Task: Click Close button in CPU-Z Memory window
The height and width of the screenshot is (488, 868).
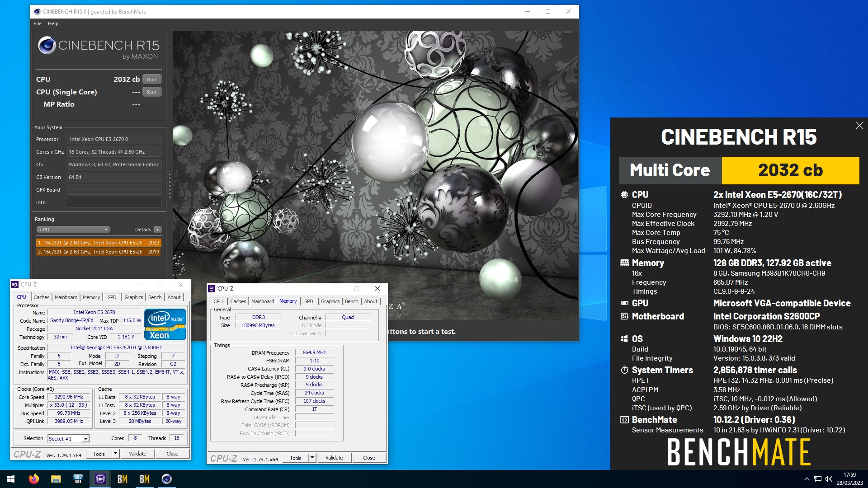Action: [369, 458]
